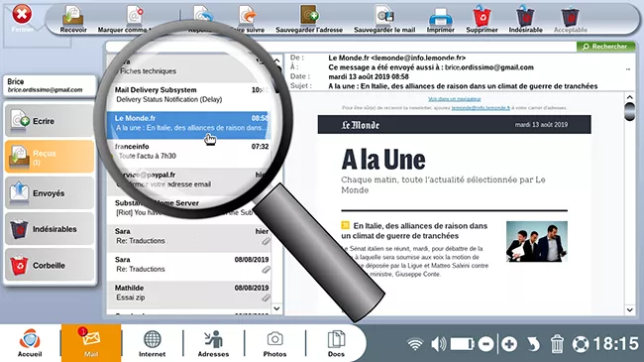Click the lemonde@info.lemonde.fr address link
Image resolution: width=644 pixels, height=362 pixels.
(x=481, y=108)
